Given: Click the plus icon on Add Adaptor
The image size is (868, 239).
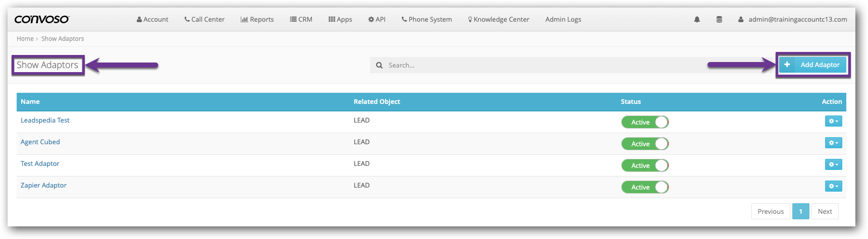Looking at the screenshot, I should [787, 65].
